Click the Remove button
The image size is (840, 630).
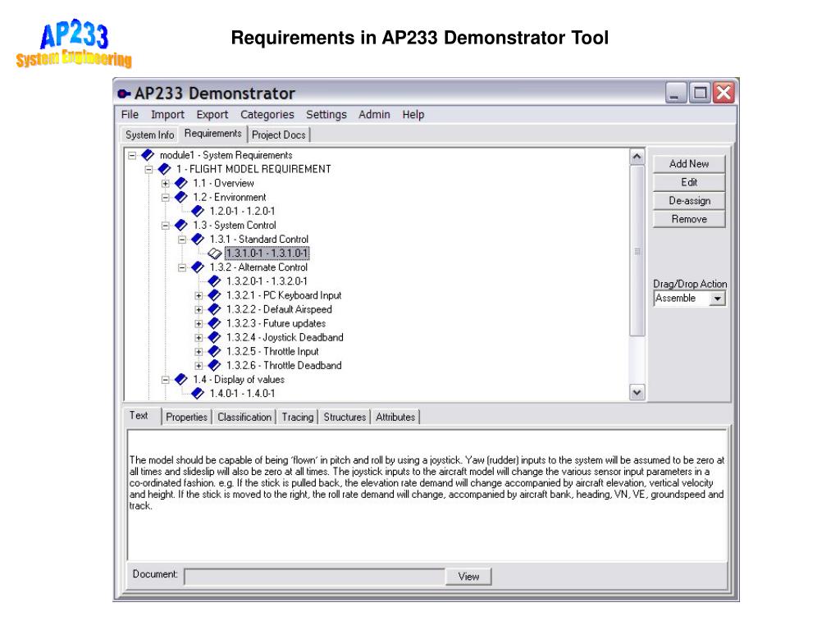click(689, 219)
